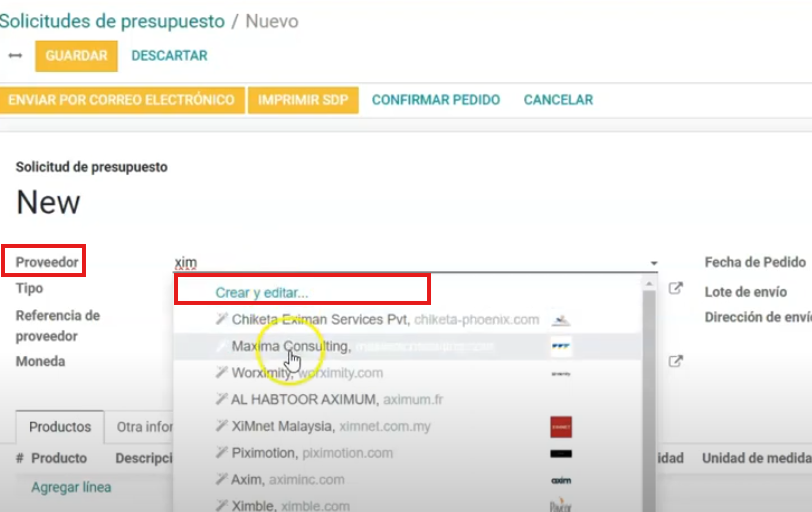
Task: Click the Worximity company logo
Action: pos(561,374)
